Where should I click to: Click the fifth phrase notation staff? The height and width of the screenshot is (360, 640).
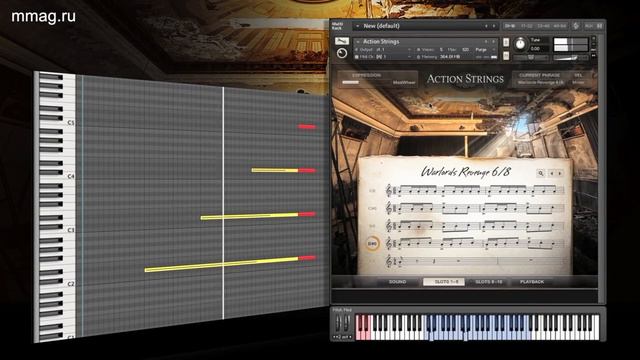[x=475, y=261]
